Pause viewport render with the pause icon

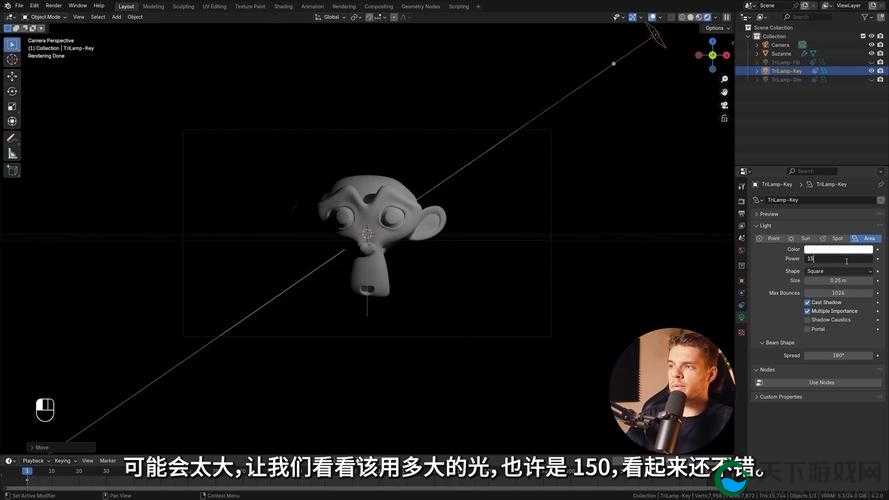coord(726,17)
